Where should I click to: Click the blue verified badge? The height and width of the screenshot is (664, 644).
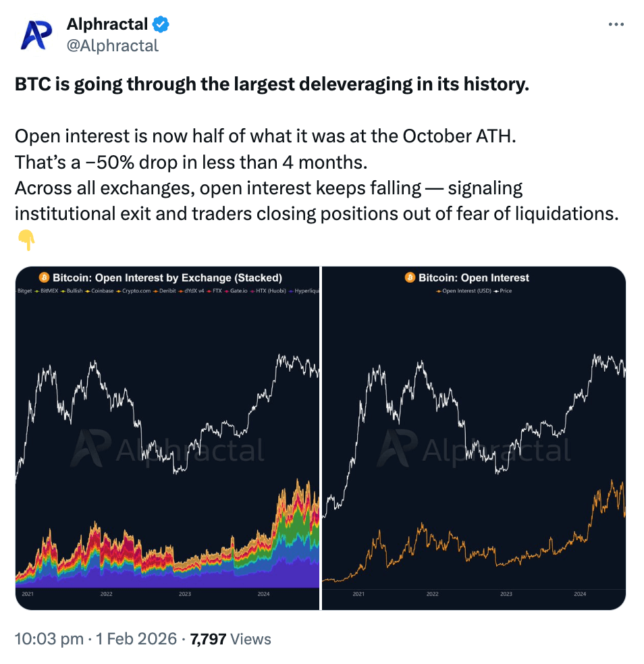[161, 25]
